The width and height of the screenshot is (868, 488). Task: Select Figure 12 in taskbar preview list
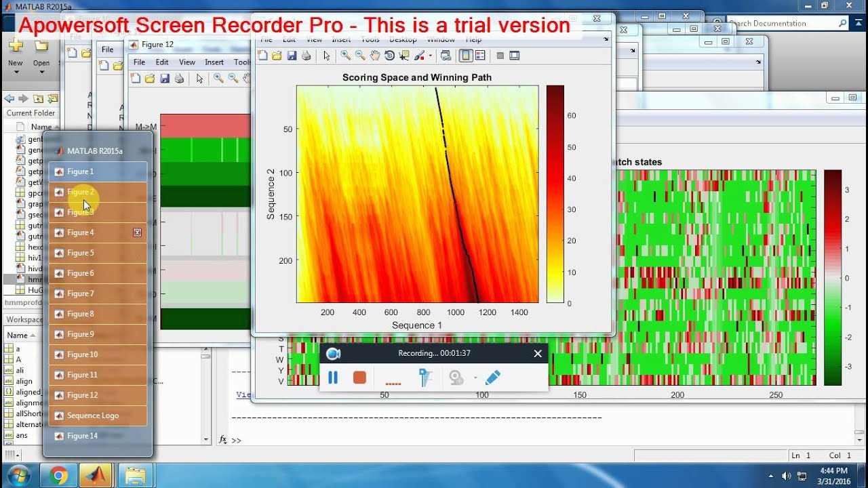pos(98,395)
